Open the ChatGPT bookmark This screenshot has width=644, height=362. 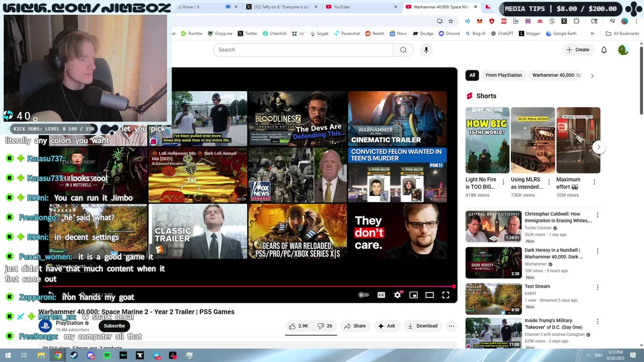[502, 34]
